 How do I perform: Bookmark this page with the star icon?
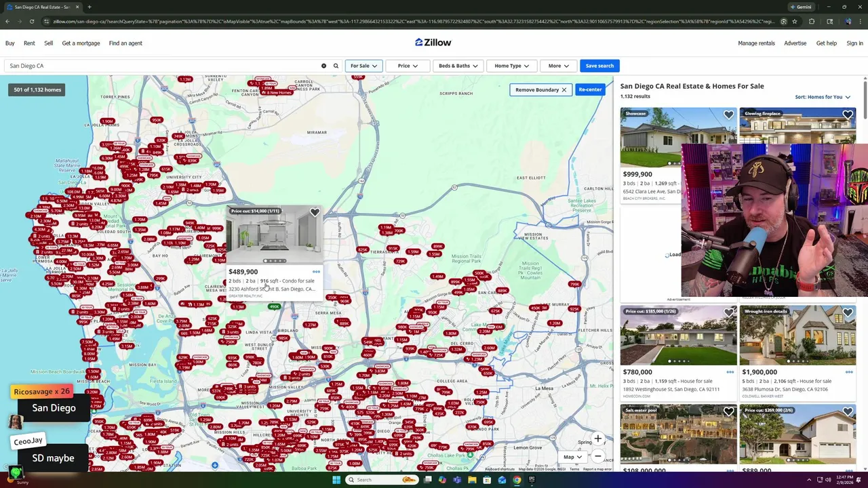794,22
